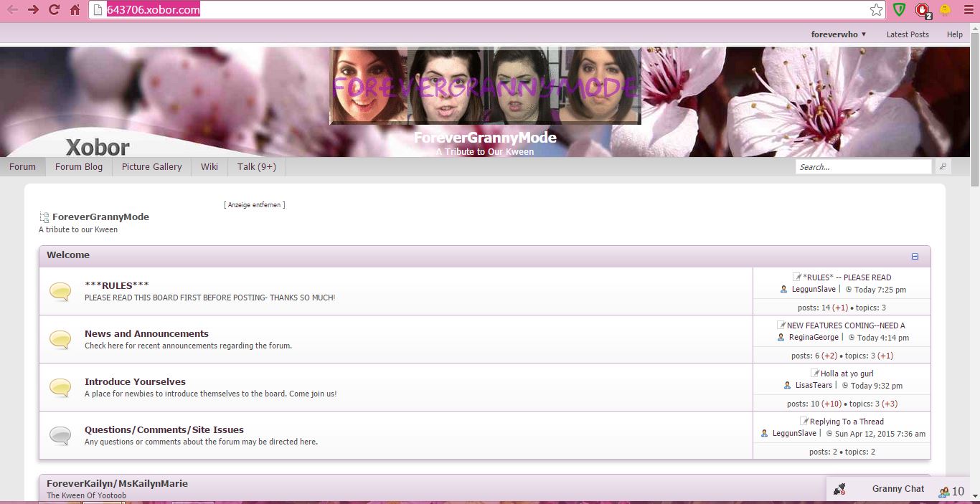Image resolution: width=980 pixels, height=504 pixels.
Task: Click the RULES board speech bubble icon
Action: (60, 291)
